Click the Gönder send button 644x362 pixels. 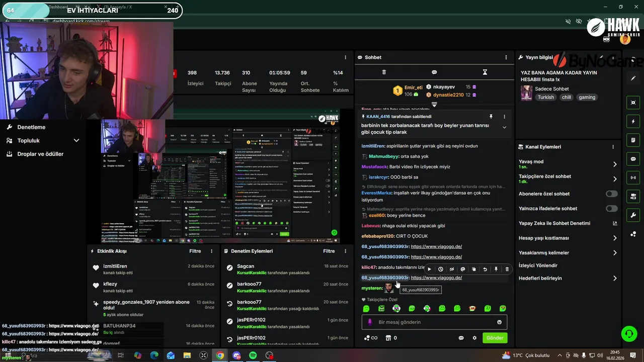click(x=495, y=338)
